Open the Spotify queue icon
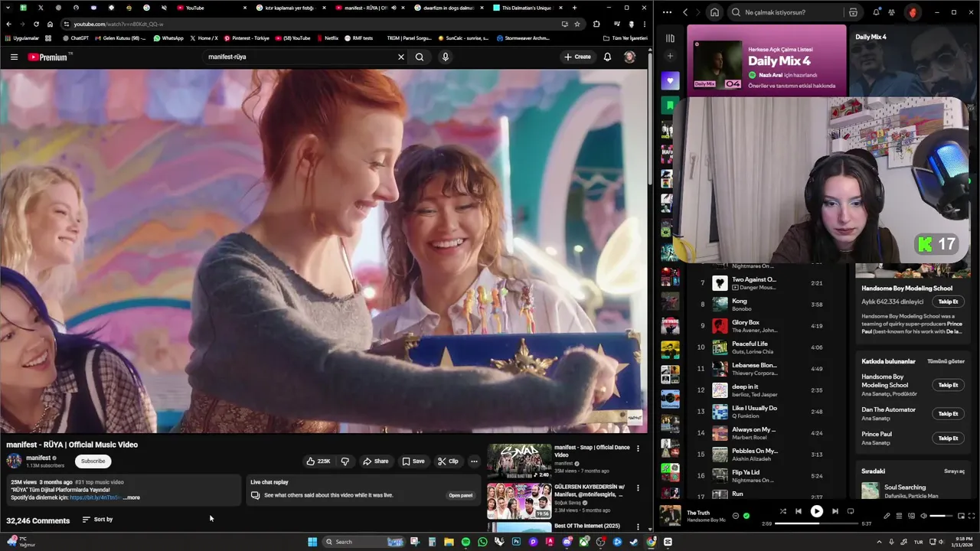 [899, 516]
